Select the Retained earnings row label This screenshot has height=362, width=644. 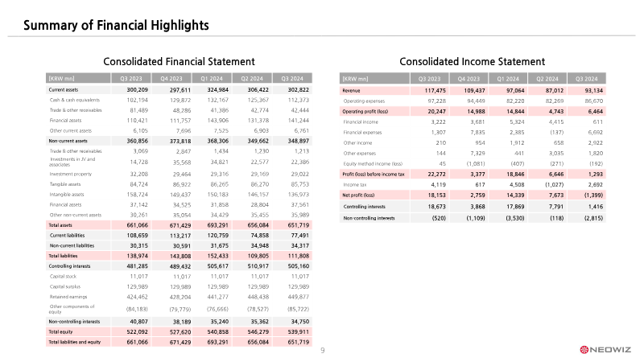68,294
